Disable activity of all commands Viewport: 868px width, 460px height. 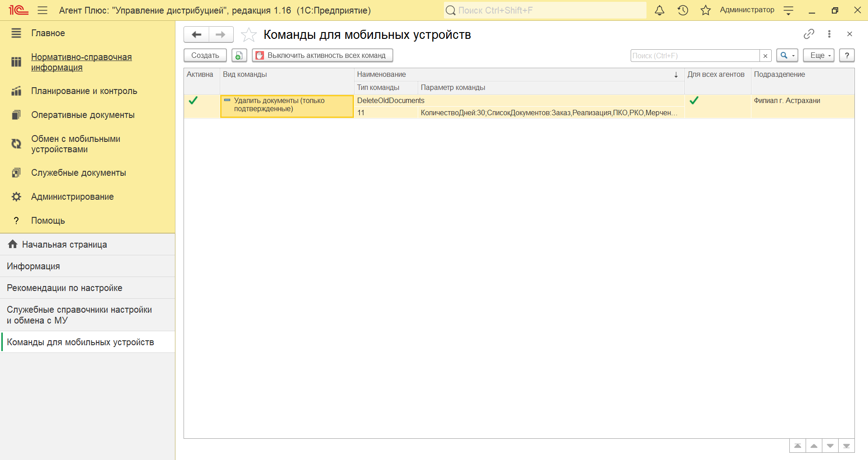coord(322,56)
